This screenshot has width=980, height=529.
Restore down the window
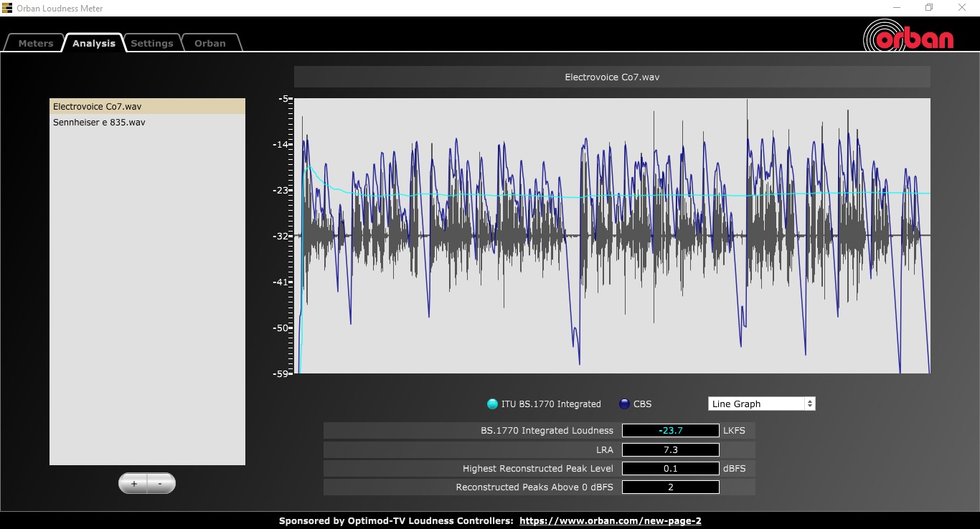pos(929,8)
